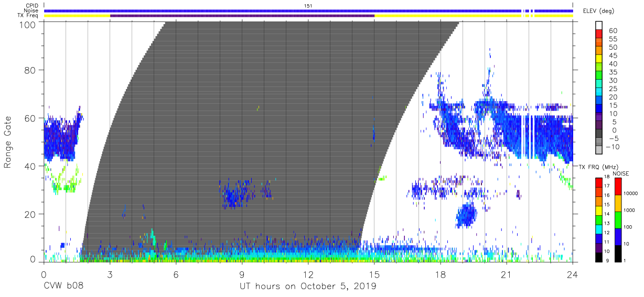Pick the light gray ELEV swatch below -10
This screenshot has height=297, width=644.
[x=599, y=151]
